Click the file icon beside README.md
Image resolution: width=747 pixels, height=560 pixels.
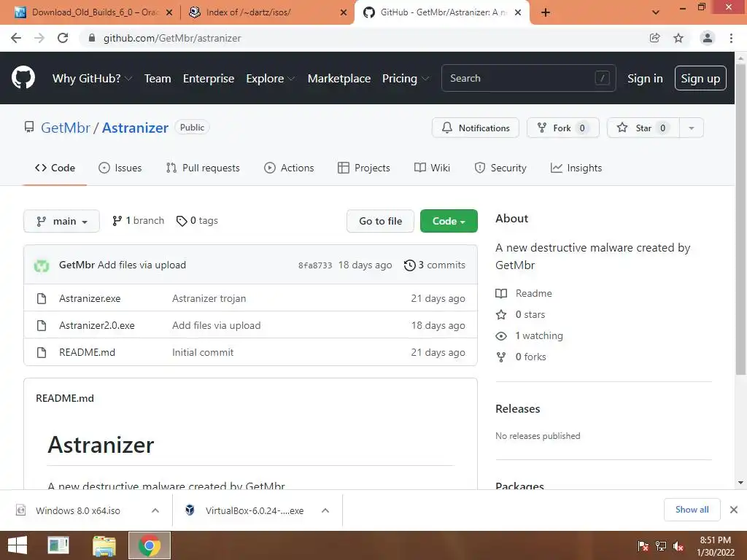click(42, 352)
